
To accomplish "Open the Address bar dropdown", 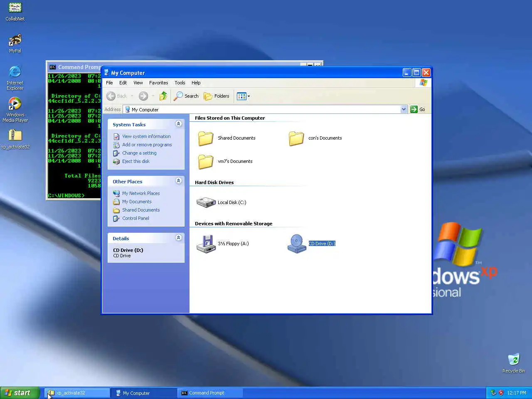I will [x=404, y=109].
